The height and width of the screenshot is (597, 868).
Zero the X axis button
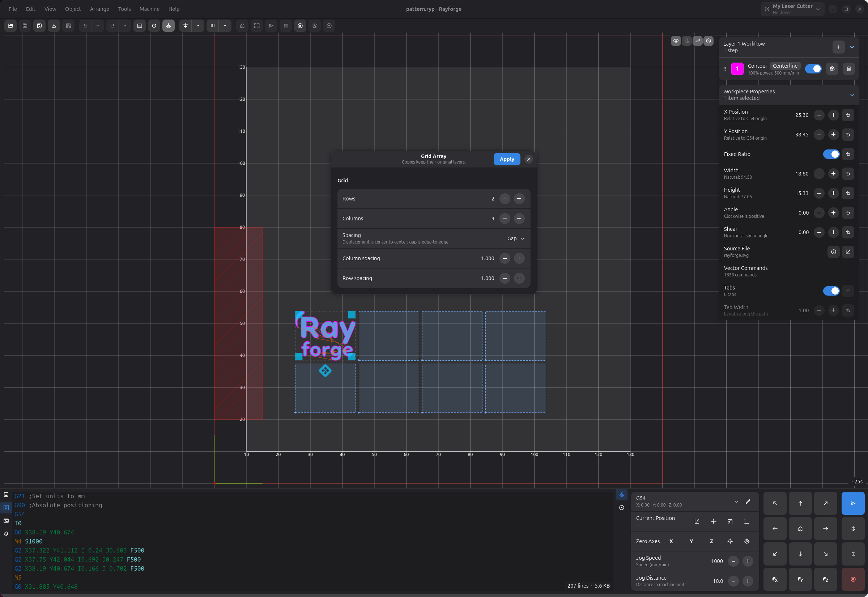click(671, 541)
